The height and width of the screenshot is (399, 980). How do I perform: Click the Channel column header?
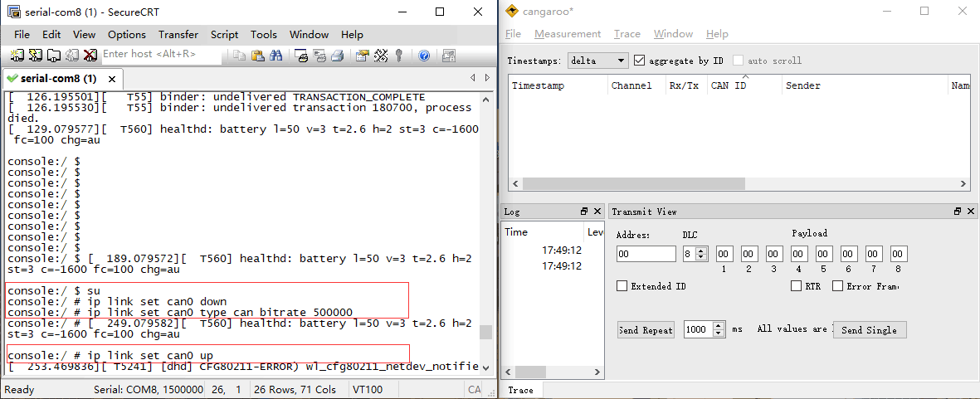pos(636,85)
